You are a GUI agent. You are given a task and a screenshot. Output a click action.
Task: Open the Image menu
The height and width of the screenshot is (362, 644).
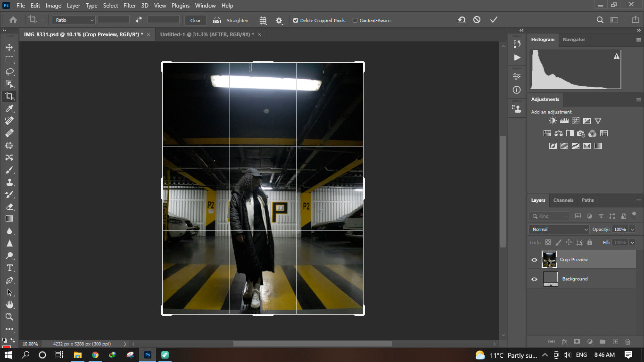point(53,6)
